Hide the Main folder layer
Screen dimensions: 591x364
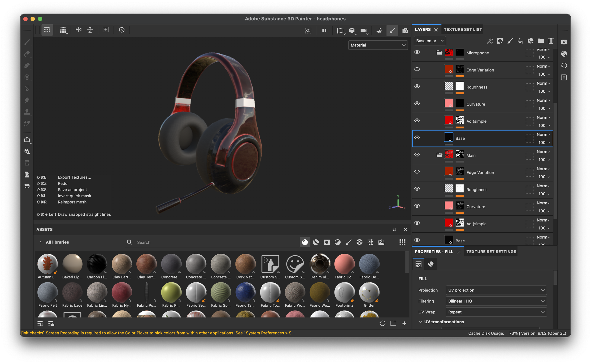[x=417, y=155]
